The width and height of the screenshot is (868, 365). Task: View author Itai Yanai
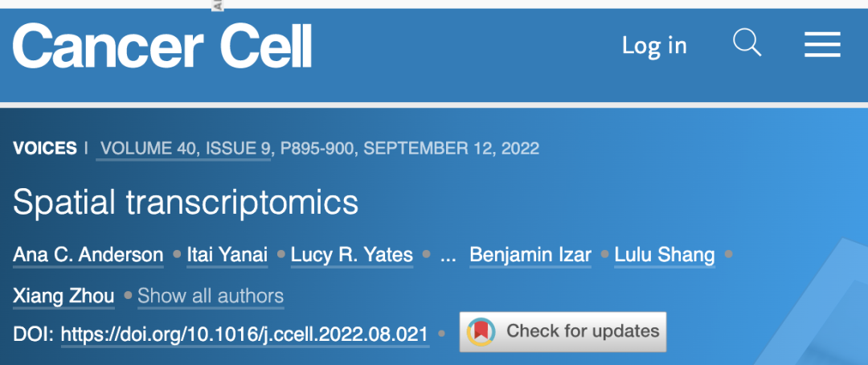[x=227, y=255]
